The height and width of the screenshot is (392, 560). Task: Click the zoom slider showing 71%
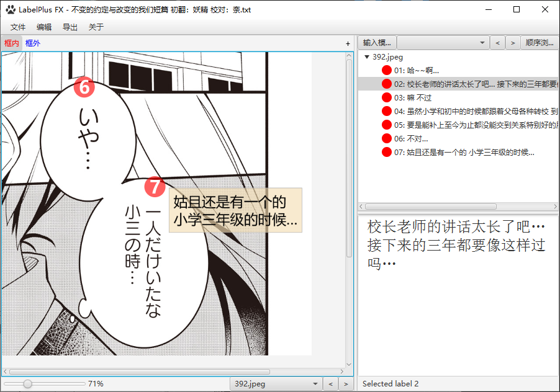point(27,383)
